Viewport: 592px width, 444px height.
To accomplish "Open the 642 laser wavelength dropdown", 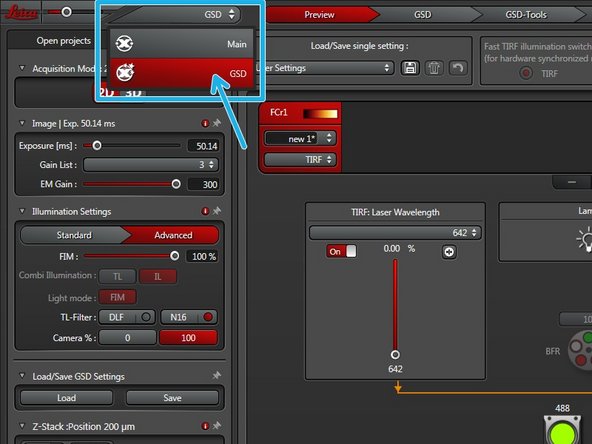I will click(x=395, y=233).
